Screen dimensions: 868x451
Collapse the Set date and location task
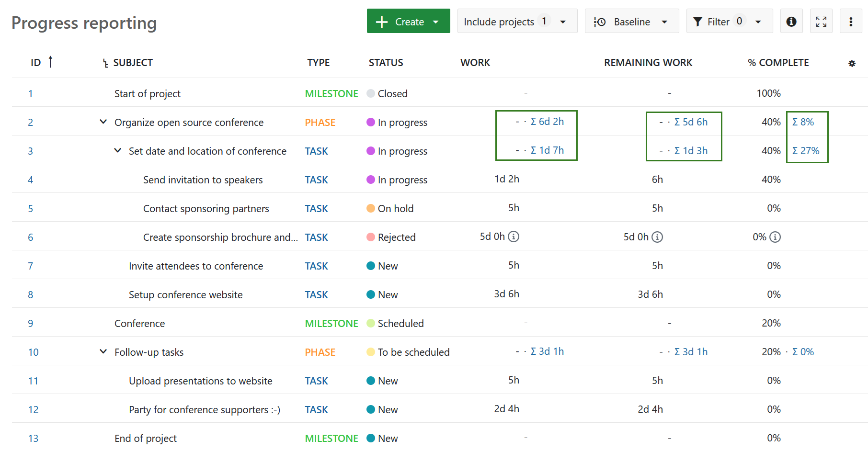point(118,150)
